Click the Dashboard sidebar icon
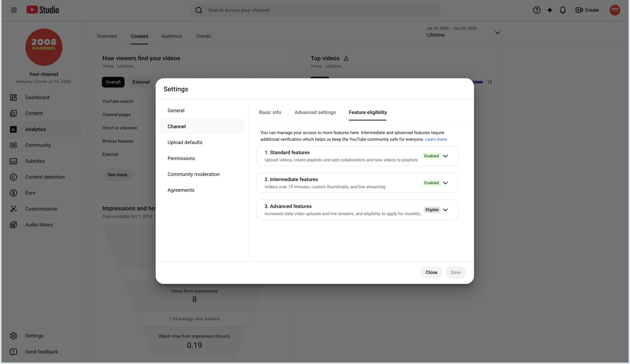630x364 pixels. 13,97
